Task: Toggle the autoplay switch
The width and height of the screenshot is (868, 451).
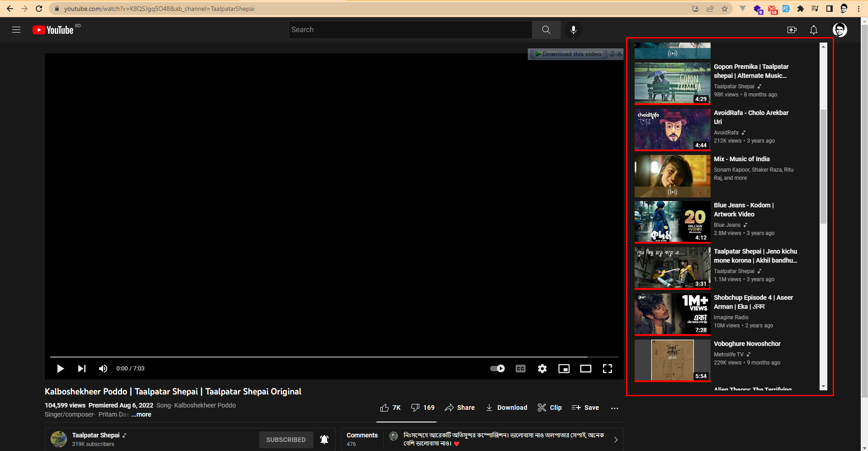Action: click(x=498, y=369)
